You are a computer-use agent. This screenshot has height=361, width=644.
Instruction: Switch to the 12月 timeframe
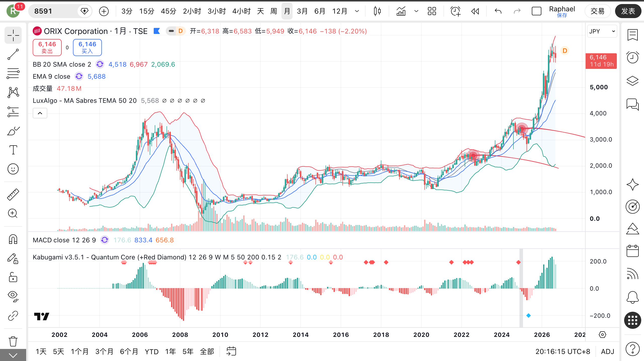pos(340,11)
